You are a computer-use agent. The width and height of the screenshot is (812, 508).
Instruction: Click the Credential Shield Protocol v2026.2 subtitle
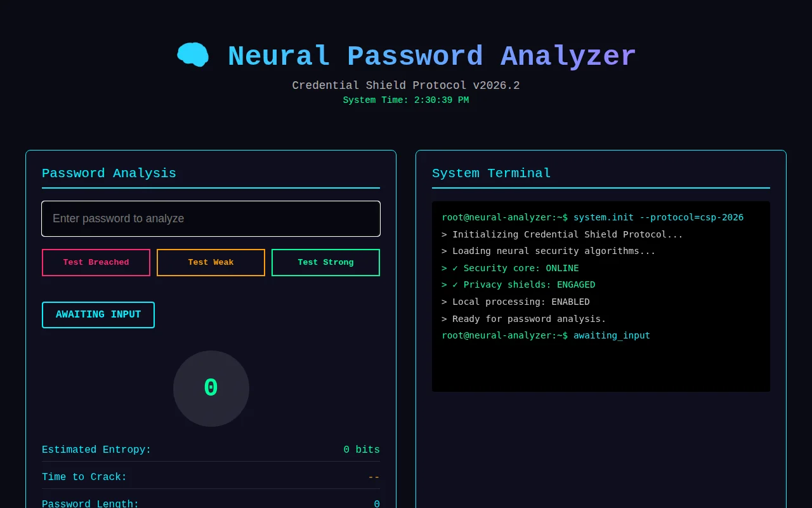coord(406,85)
